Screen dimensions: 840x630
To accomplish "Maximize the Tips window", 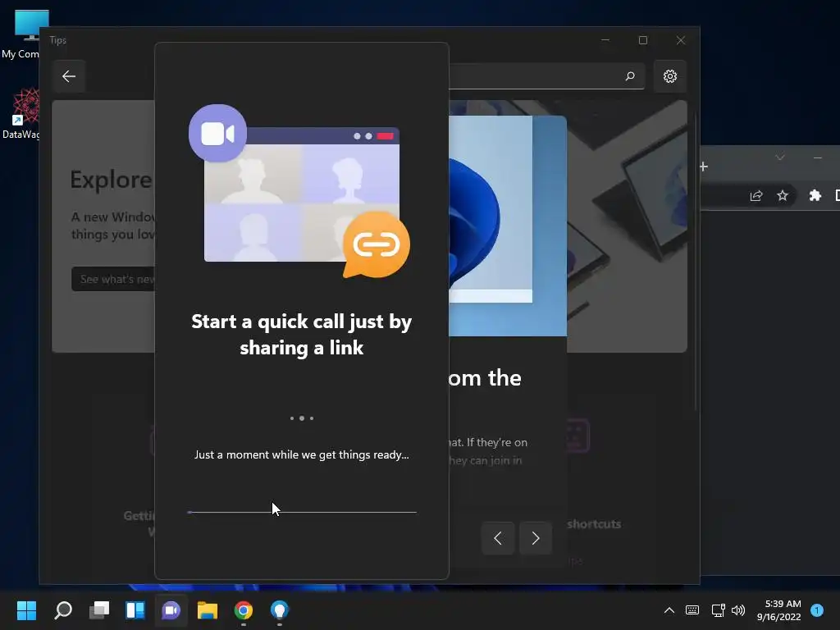I will (643, 40).
